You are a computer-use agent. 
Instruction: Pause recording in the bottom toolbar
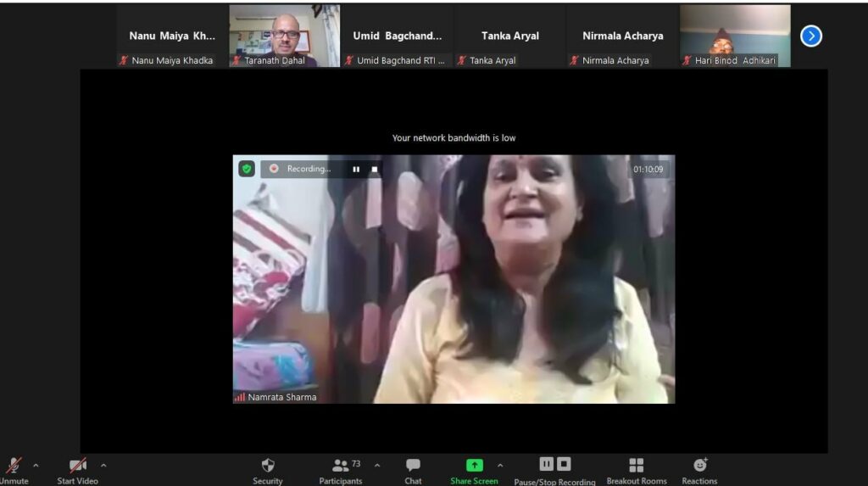coord(547,464)
